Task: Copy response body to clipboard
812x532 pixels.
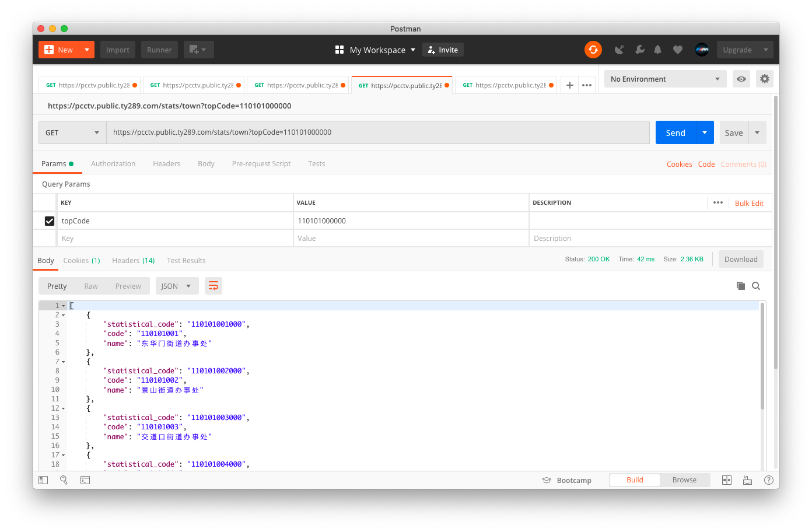Action: point(741,286)
